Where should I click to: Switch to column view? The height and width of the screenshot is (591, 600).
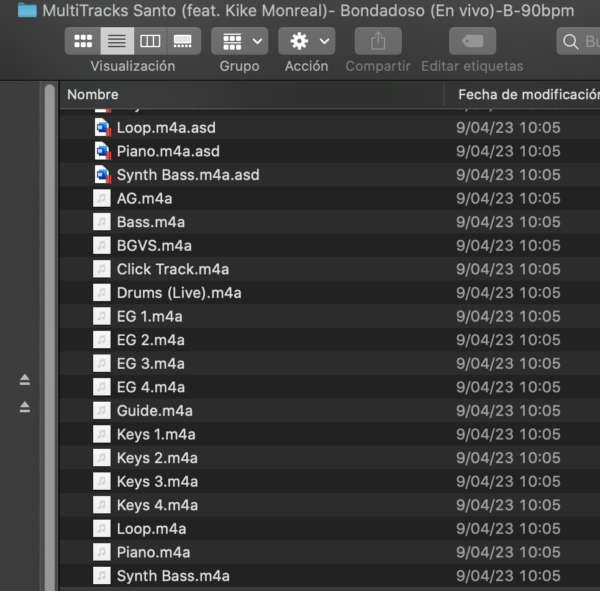click(x=150, y=41)
